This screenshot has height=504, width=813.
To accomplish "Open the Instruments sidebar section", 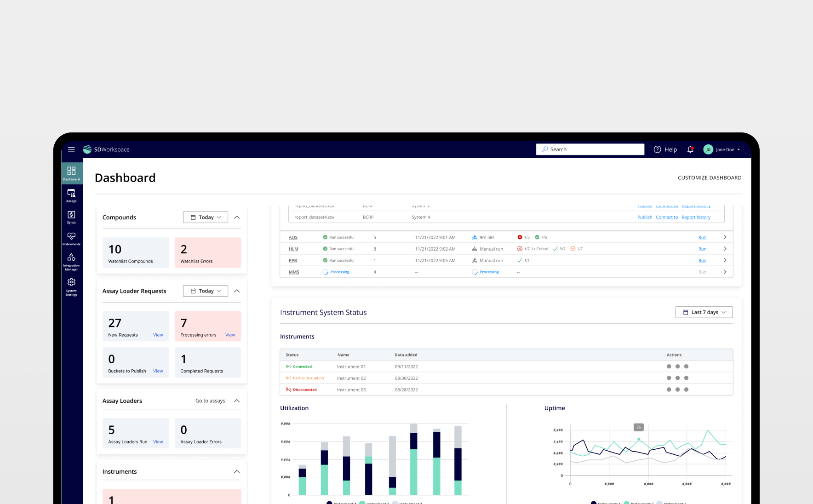I will click(x=71, y=239).
